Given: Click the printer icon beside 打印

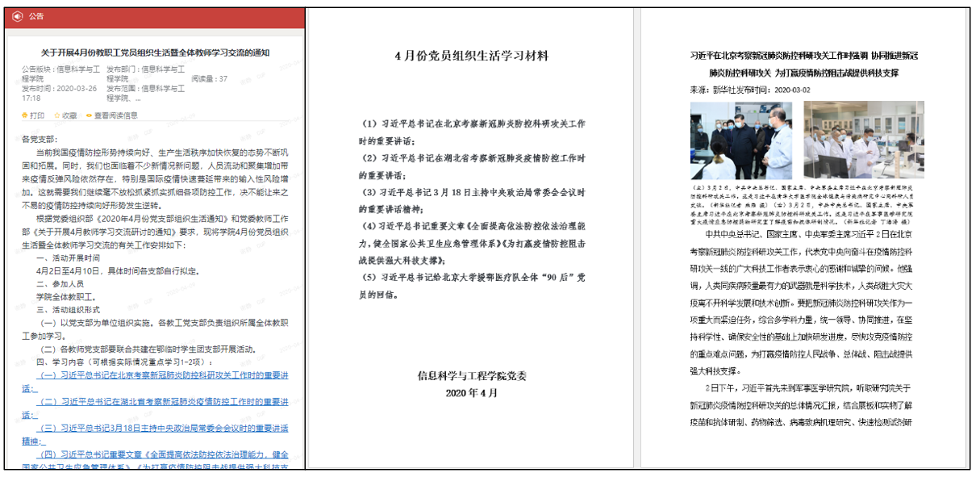Looking at the screenshot, I should coord(24,115).
